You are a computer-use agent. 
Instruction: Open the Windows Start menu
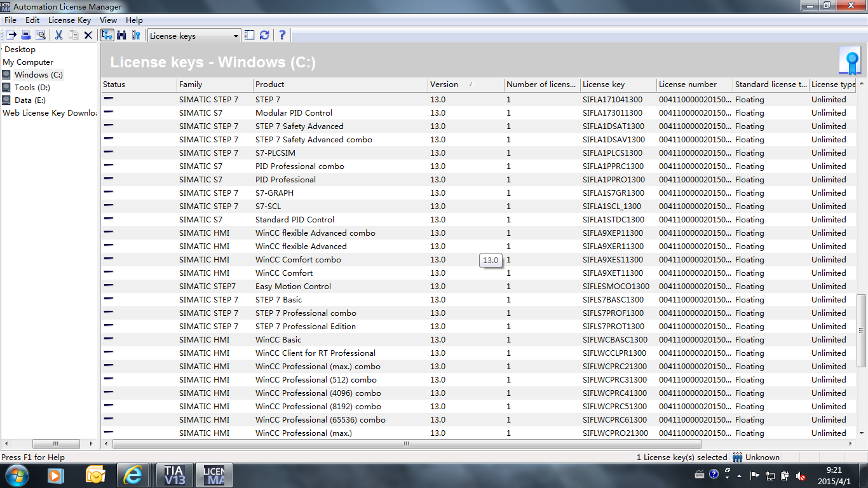point(16,475)
